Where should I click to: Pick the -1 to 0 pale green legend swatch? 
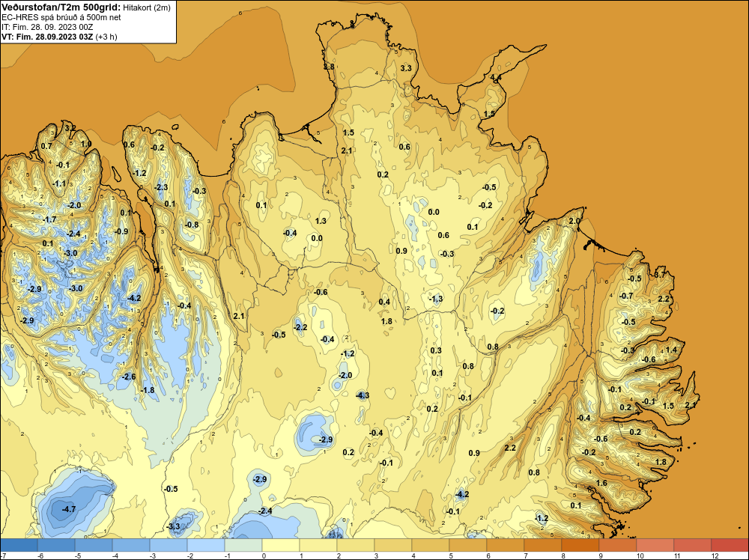[x=243, y=545]
